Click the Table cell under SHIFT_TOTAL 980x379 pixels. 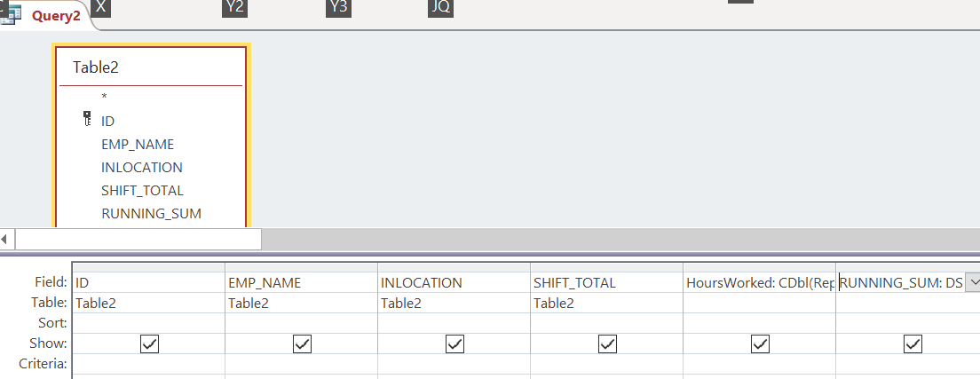tap(606, 303)
